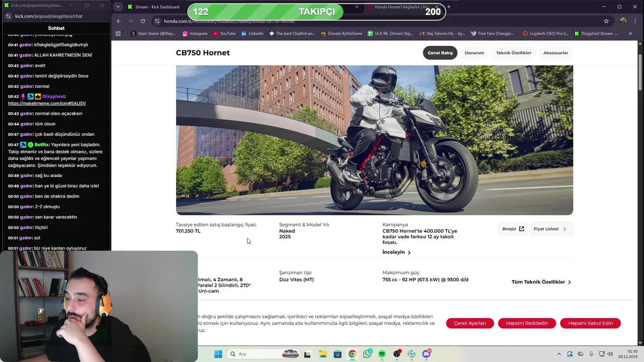Bookmark this page with the star icon
Image resolution: width=644 pixels, height=362 pixels.
click(x=606, y=21)
